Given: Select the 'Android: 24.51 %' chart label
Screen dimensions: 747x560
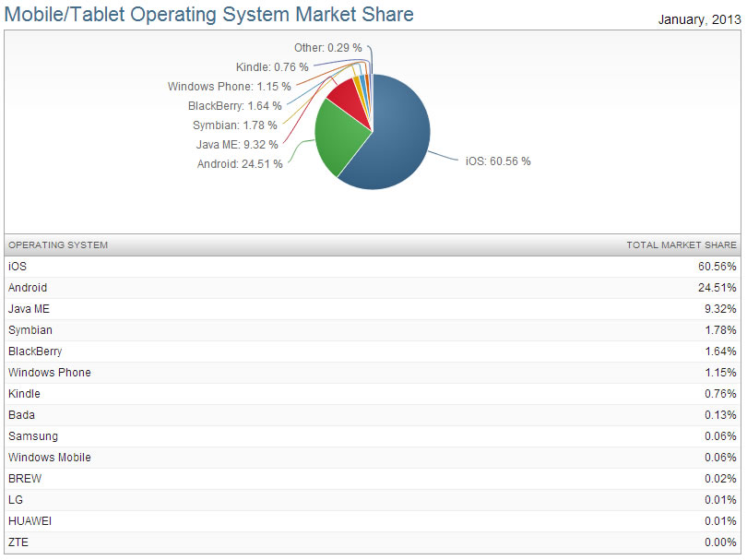Looking at the screenshot, I should [240, 164].
